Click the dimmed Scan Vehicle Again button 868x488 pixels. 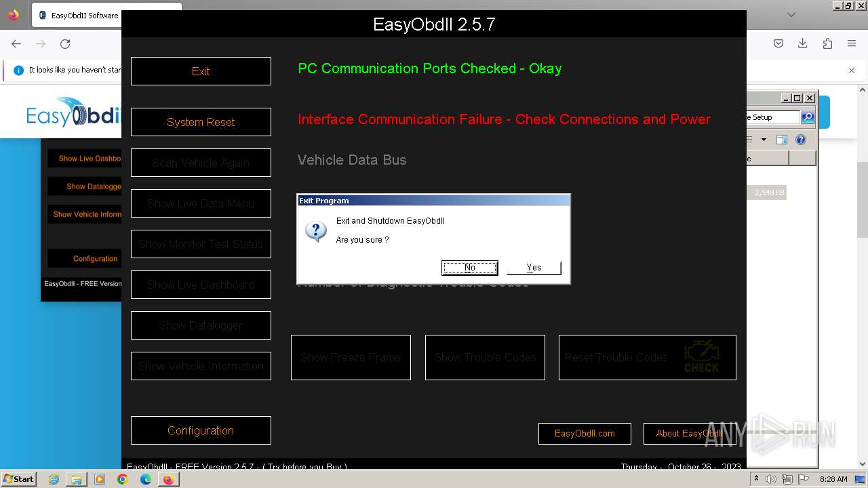click(x=201, y=163)
